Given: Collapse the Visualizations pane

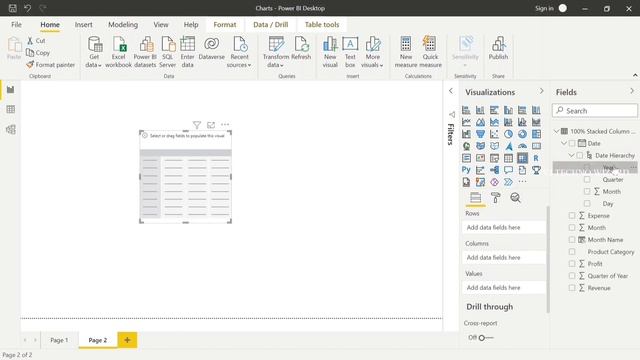Looking at the screenshot, I should 542,91.
